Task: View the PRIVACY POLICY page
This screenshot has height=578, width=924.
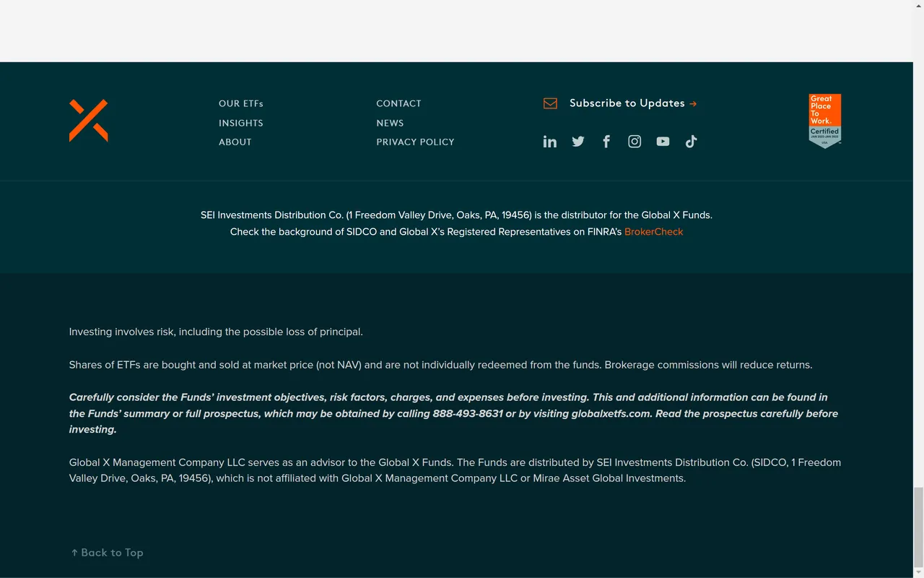Action: tap(415, 142)
